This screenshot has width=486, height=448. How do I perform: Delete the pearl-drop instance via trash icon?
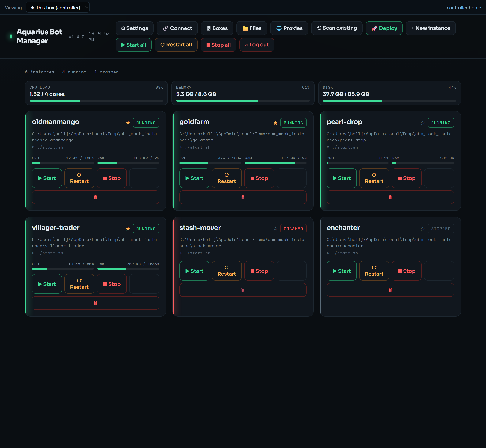[390, 197]
